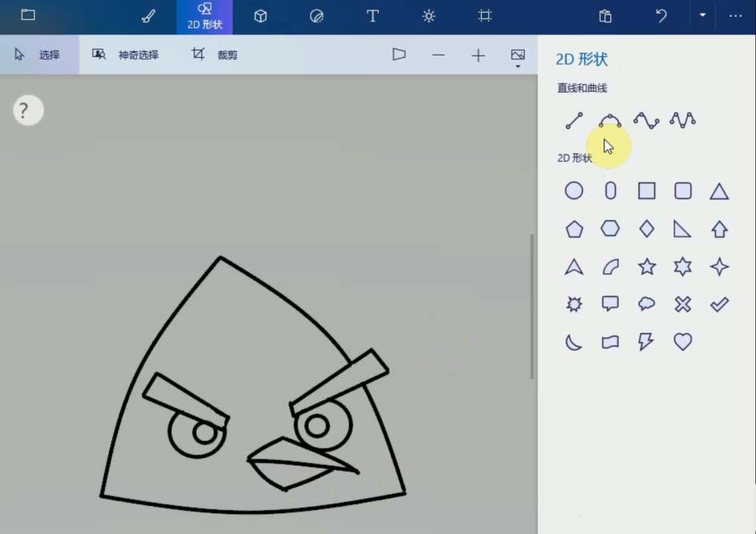The image size is (756, 534).
Task: Undo the last action
Action: click(x=661, y=16)
